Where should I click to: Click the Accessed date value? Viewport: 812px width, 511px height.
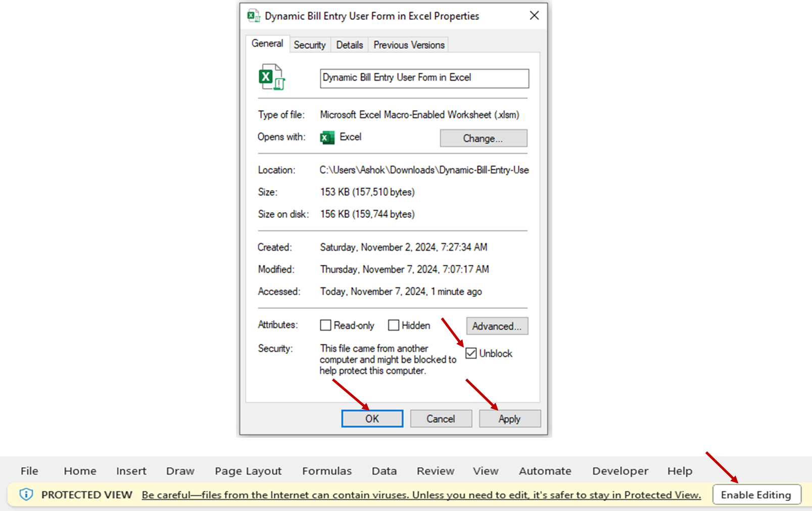coord(401,292)
